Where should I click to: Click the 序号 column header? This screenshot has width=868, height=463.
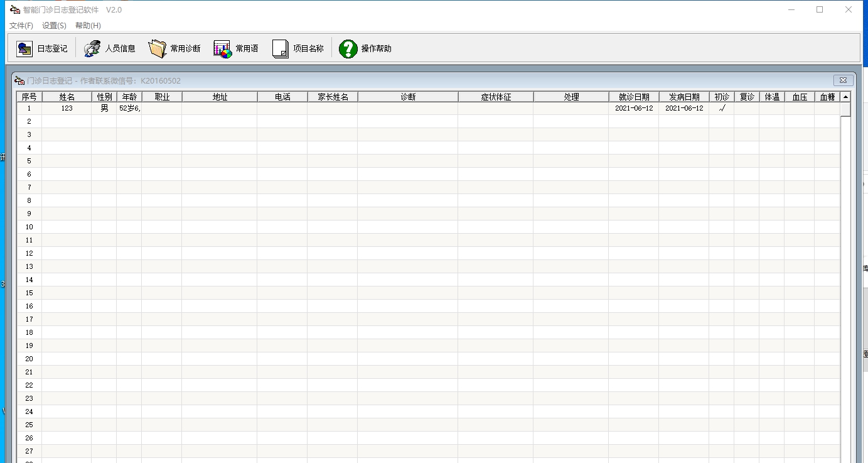[29, 97]
